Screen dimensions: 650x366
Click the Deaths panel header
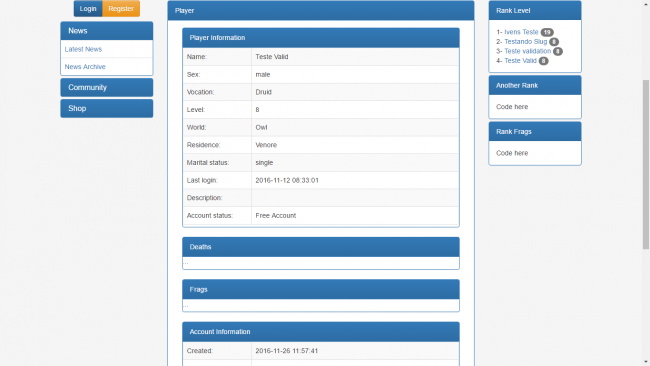pos(321,247)
